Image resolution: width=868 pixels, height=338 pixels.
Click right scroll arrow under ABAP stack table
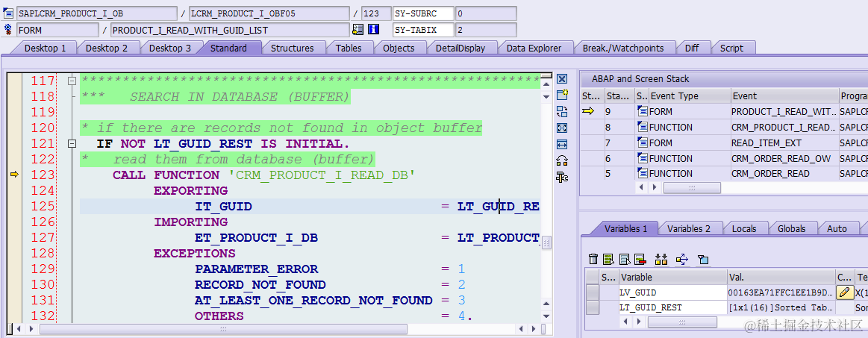click(655, 187)
